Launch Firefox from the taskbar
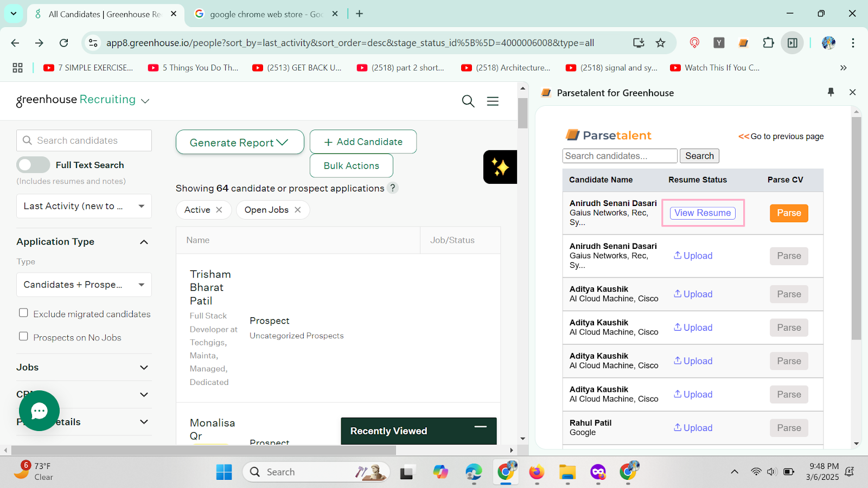This screenshot has width=868, height=488. click(x=537, y=472)
